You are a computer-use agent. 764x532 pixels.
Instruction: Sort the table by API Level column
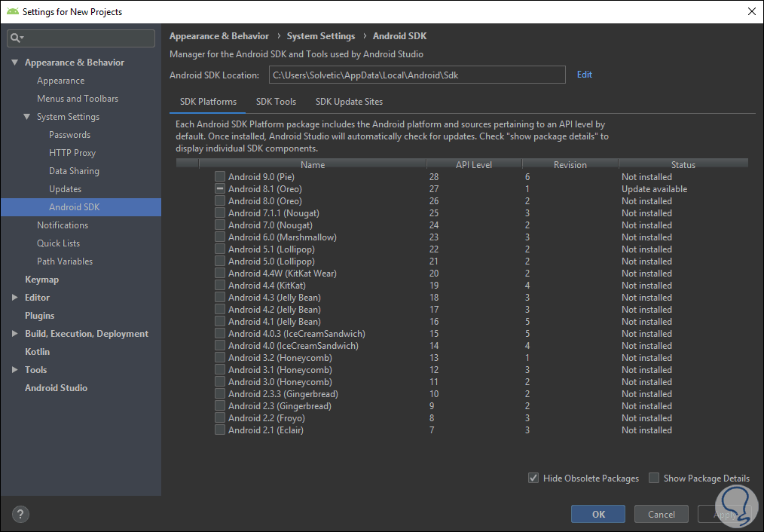(473, 164)
